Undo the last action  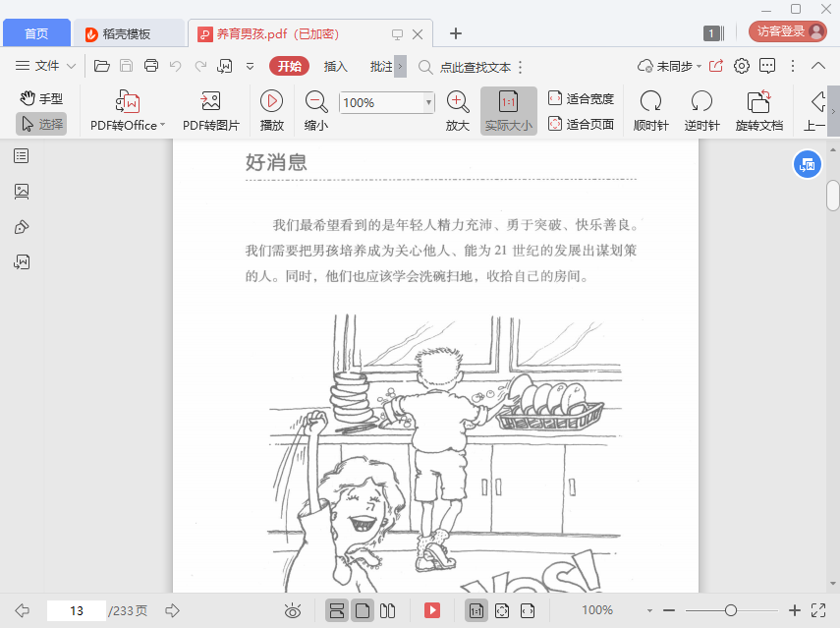coord(176,66)
